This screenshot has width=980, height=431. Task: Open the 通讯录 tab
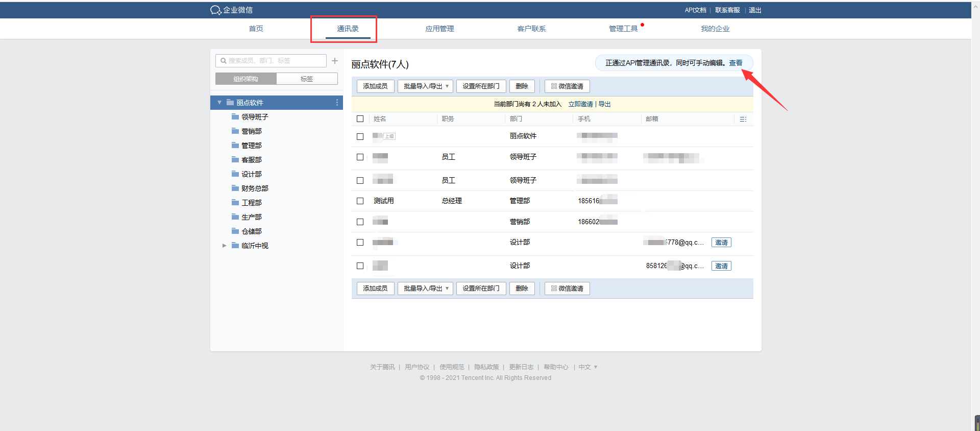click(348, 29)
